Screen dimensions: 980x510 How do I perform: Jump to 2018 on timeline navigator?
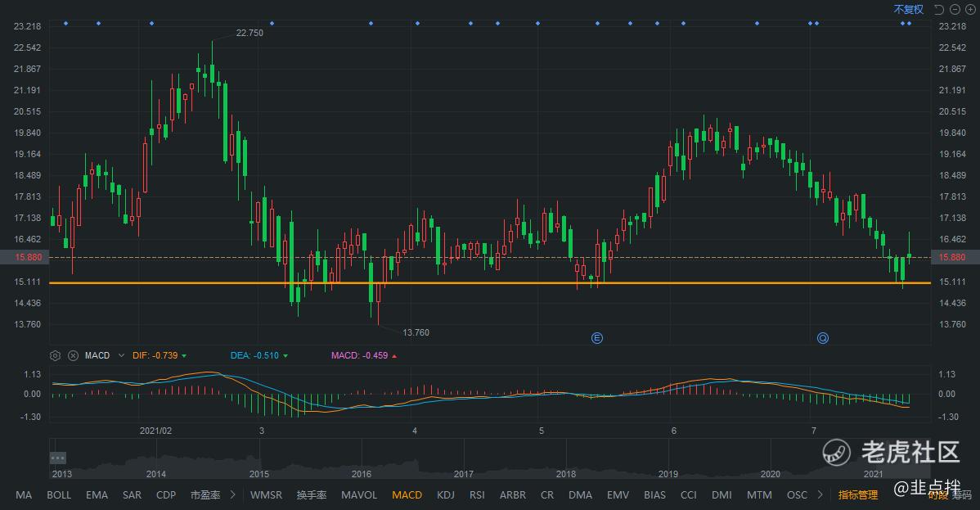[x=565, y=474]
